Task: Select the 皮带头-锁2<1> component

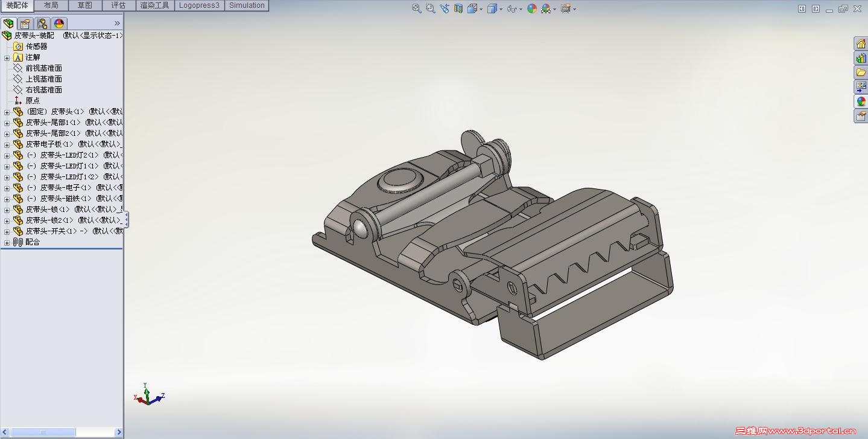Action: point(68,220)
